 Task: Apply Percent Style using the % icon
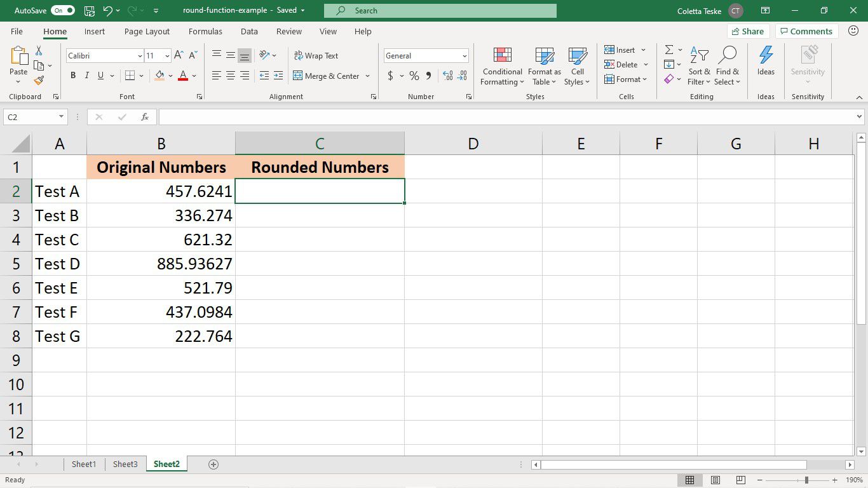click(414, 76)
